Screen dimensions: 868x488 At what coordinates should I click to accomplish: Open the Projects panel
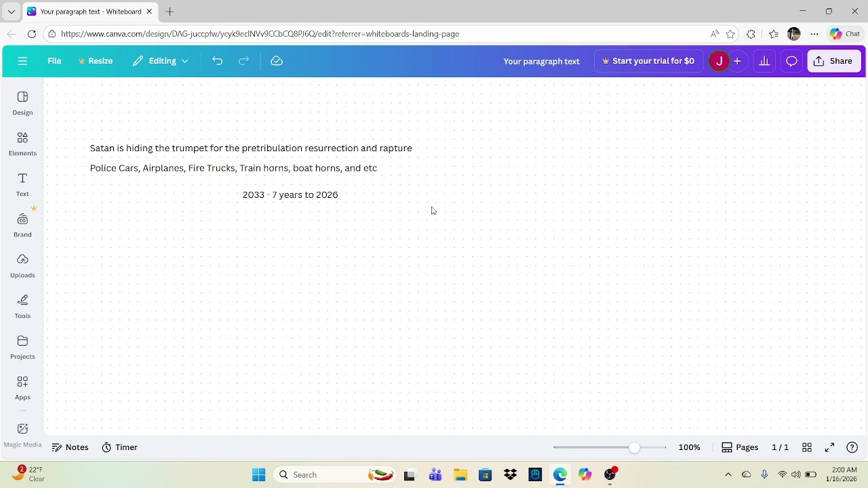(22, 347)
